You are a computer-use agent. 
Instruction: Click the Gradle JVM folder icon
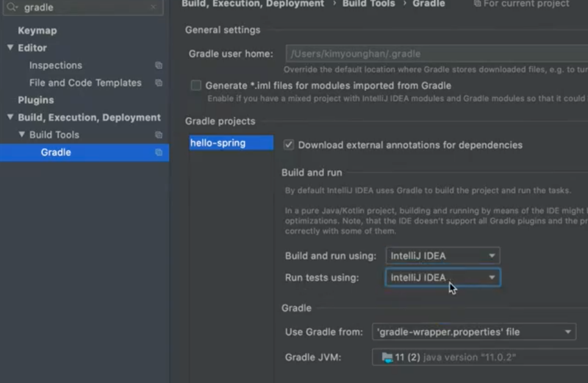[387, 357]
